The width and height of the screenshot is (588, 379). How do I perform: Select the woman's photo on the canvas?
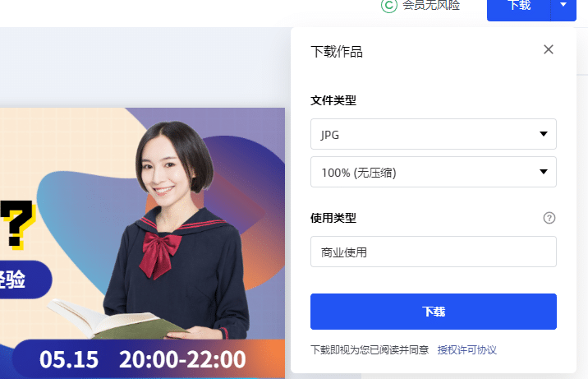coord(177,229)
